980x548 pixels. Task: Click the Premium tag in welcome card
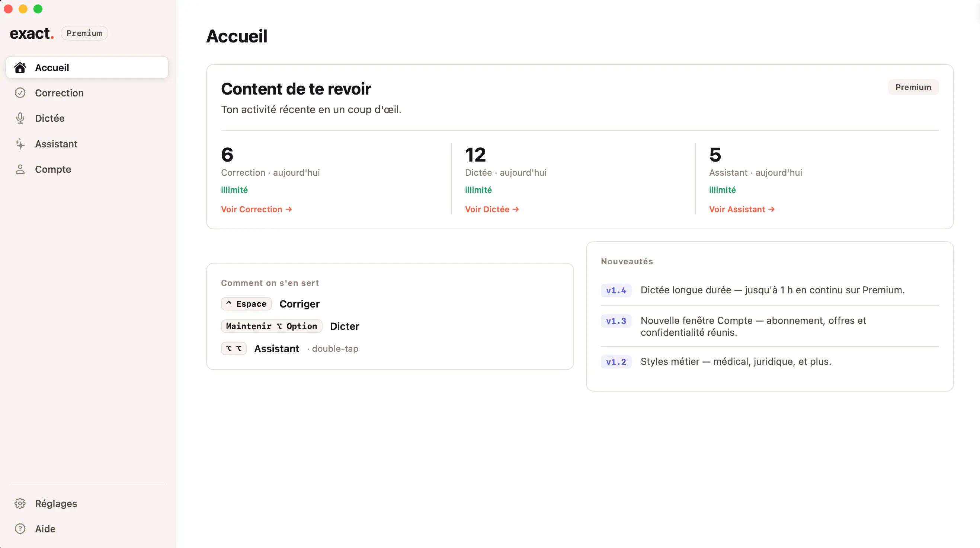point(913,87)
